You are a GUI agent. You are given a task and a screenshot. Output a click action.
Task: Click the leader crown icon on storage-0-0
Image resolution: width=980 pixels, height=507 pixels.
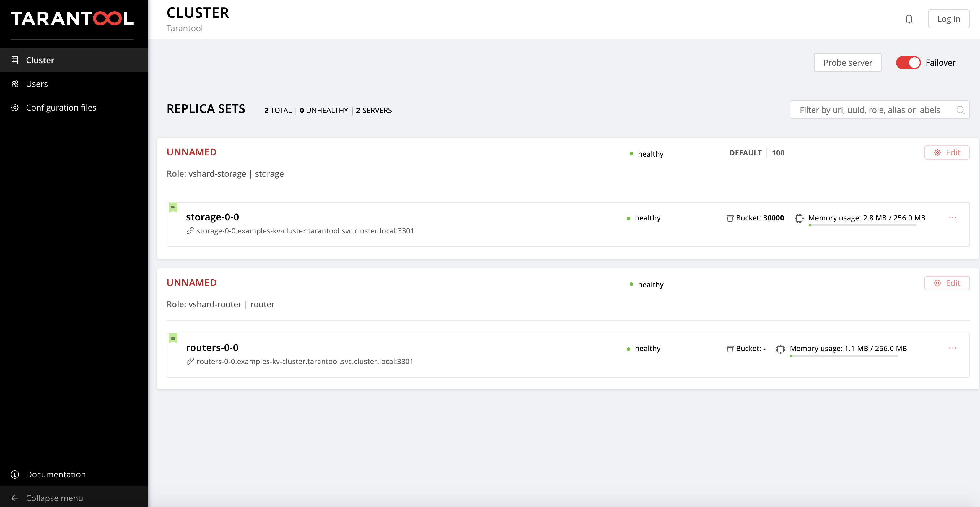173,207
